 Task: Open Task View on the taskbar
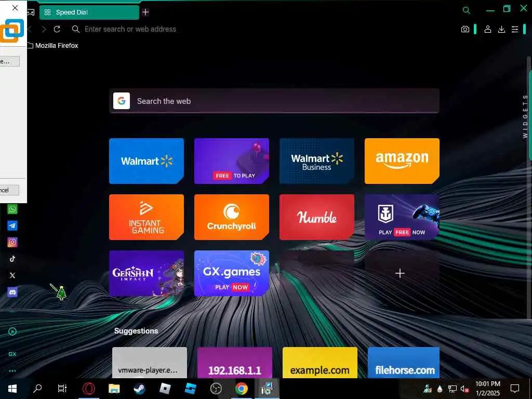coord(62,389)
